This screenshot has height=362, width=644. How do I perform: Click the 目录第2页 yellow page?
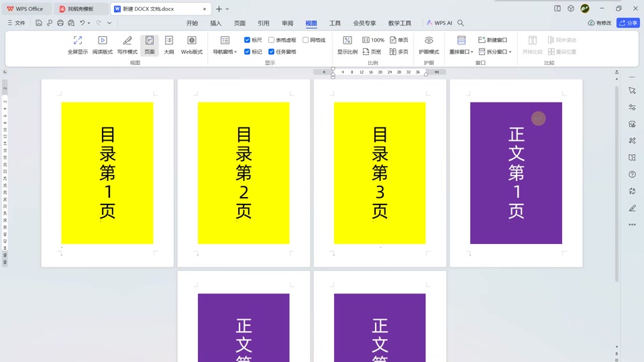[x=244, y=173]
